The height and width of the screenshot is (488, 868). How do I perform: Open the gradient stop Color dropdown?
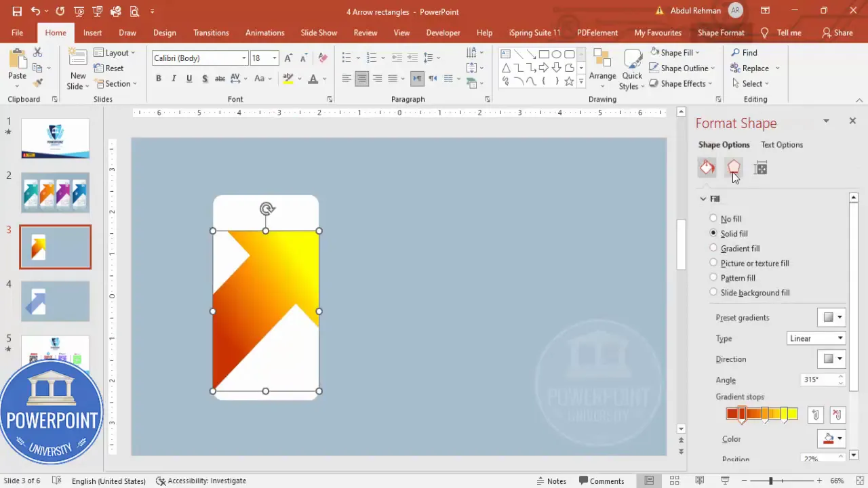click(831, 439)
